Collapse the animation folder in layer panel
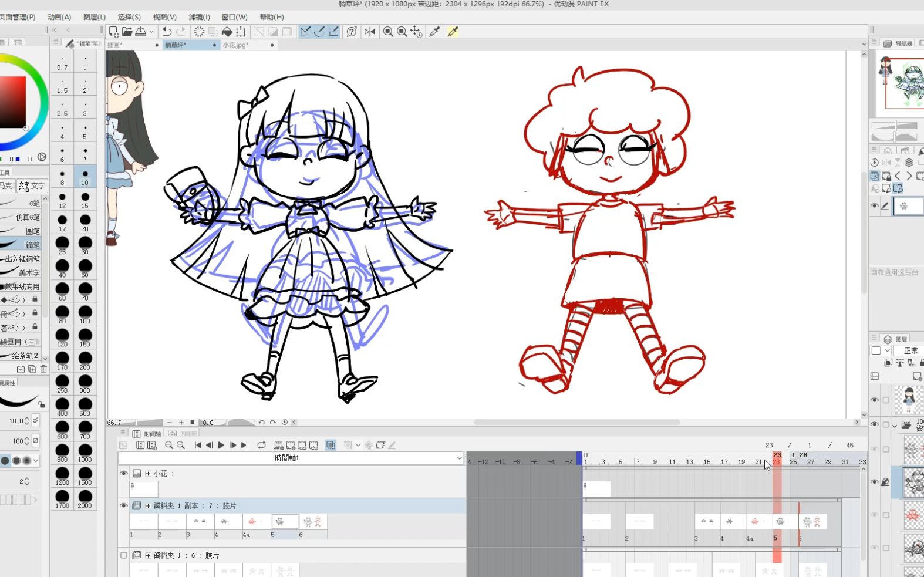The width and height of the screenshot is (924, 577). (x=895, y=425)
